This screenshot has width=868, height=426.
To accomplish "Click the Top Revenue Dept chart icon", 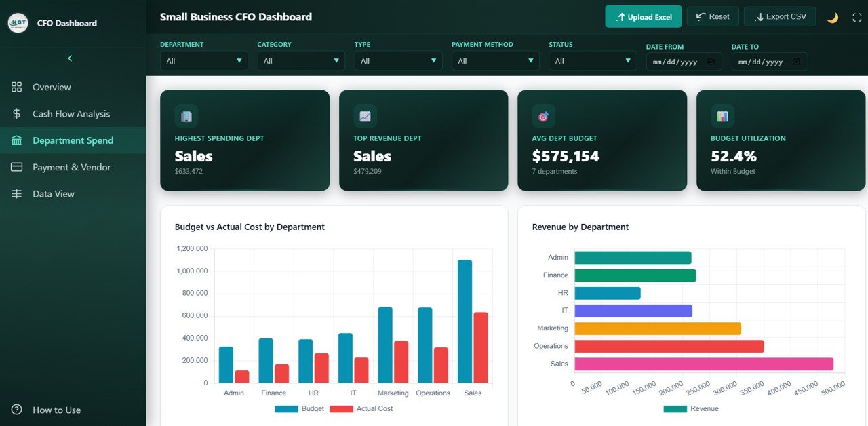I will pos(365,116).
